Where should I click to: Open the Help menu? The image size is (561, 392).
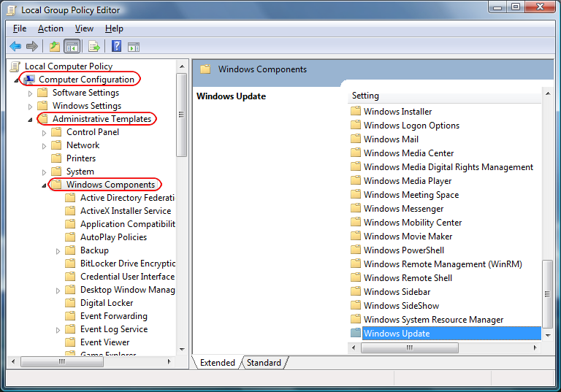point(114,28)
